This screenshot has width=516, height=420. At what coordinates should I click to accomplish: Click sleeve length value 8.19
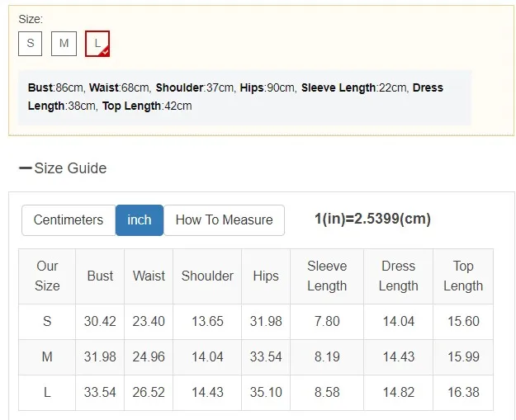327,356
